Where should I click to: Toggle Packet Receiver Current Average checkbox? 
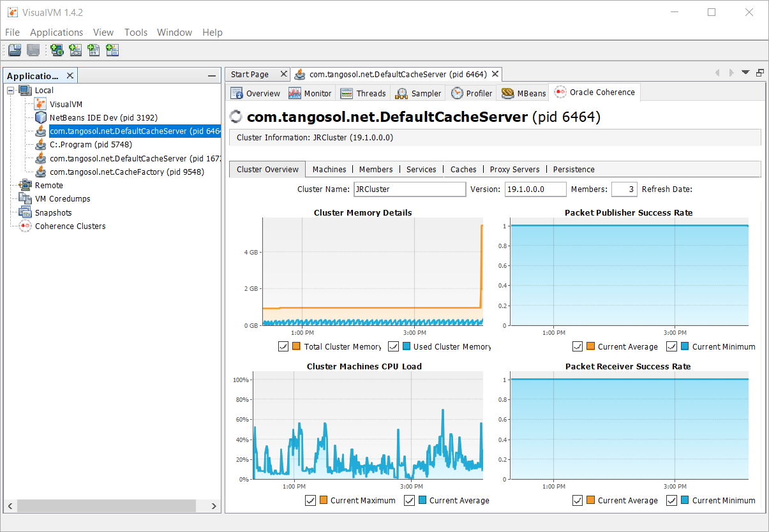(578, 500)
